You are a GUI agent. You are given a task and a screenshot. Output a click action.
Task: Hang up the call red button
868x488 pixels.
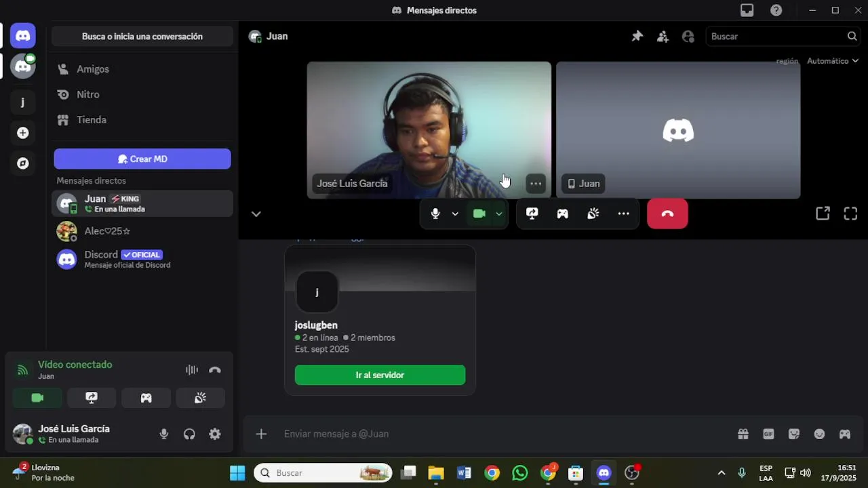[x=667, y=213]
